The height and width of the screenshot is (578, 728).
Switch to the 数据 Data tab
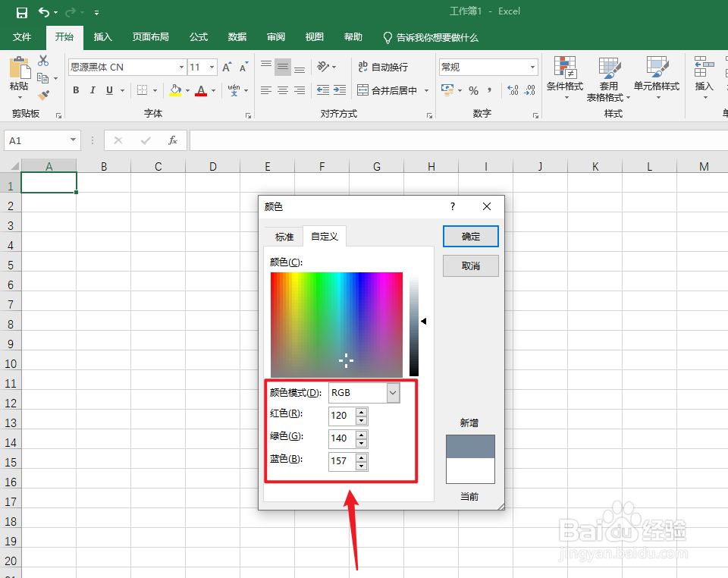point(237,37)
